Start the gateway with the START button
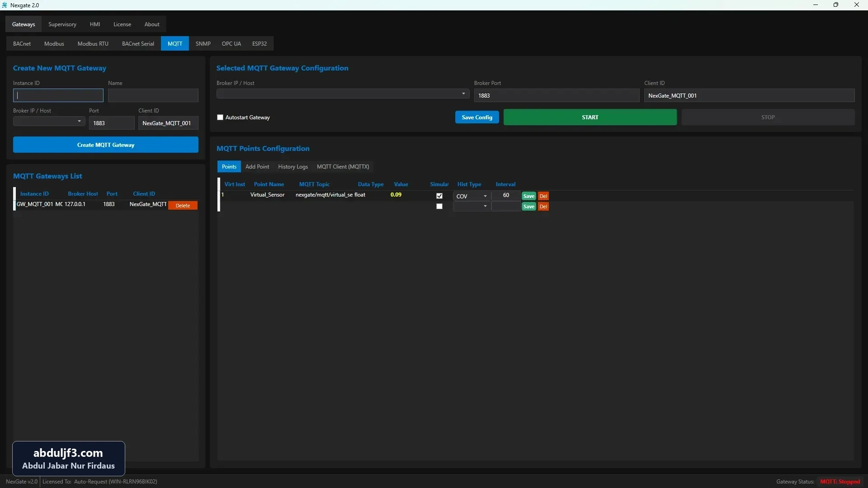 tap(590, 117)
